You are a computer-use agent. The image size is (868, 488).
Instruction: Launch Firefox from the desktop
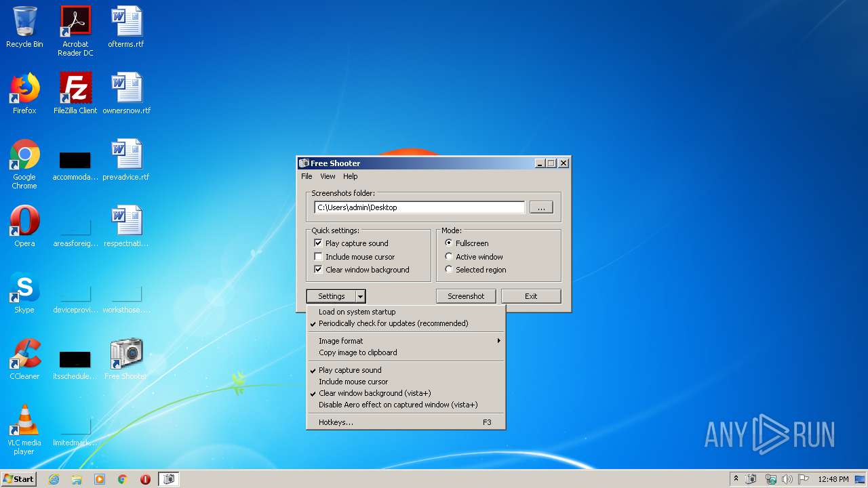coord(24,94)
